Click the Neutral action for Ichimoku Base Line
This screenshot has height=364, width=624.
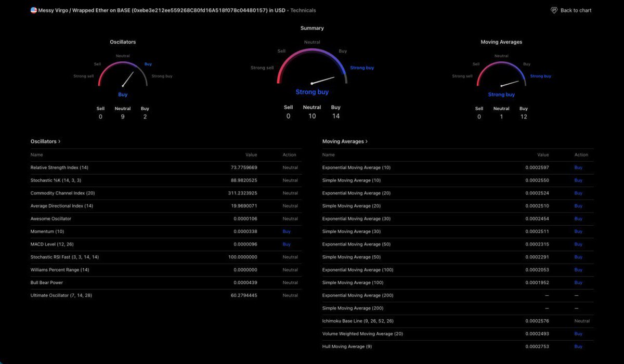(x=582, y=321)
